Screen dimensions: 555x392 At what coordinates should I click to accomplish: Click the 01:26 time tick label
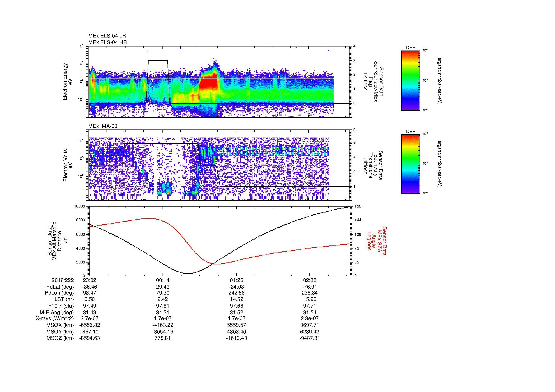[236, 280]
